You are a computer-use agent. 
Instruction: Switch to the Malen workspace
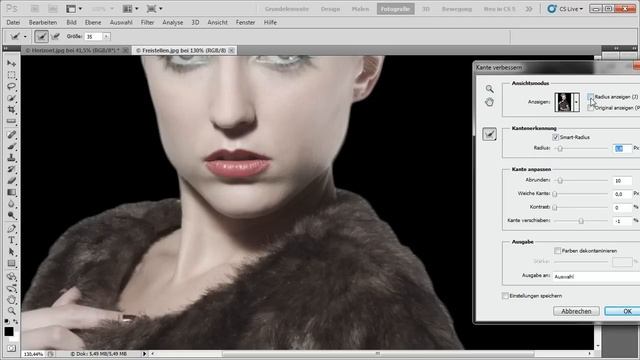360,9
